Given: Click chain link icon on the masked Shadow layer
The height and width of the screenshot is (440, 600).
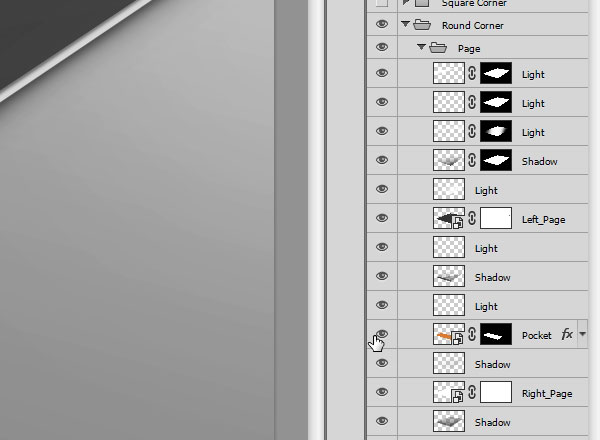Looking at the screenshot, I should pyautogui.click(x=472, y=160).
